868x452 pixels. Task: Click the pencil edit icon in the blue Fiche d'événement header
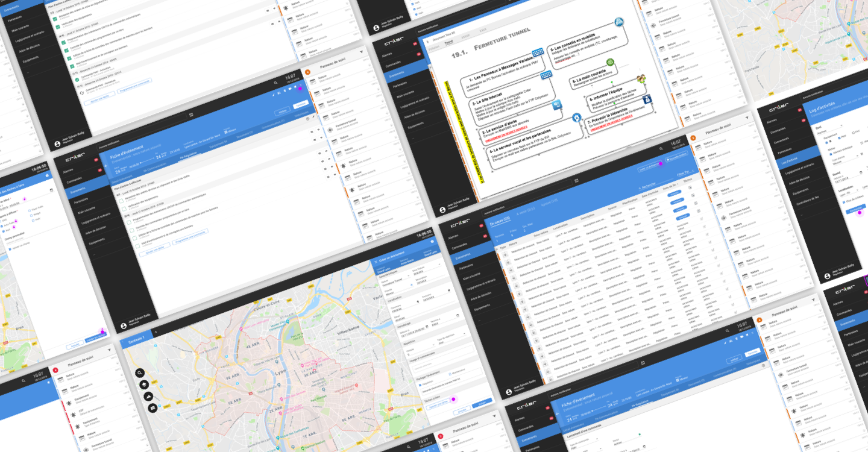[x=273, y=96]
